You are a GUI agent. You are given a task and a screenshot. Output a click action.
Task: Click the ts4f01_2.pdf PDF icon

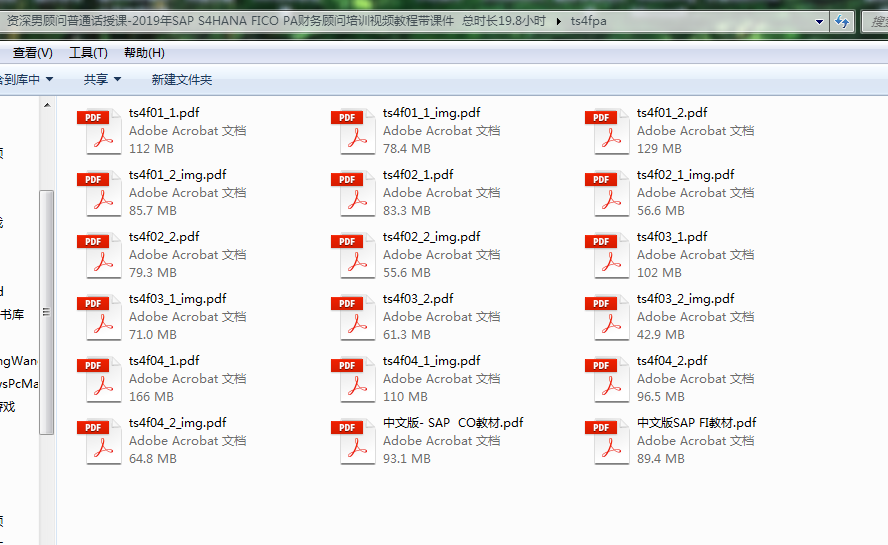tap(606, 131)
